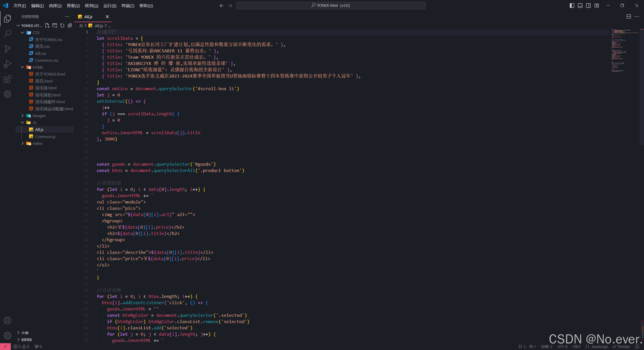Collapse all folders in explorer
This screenshot has height=350, width=644.
pyautogui.click(x=70, y=25)
